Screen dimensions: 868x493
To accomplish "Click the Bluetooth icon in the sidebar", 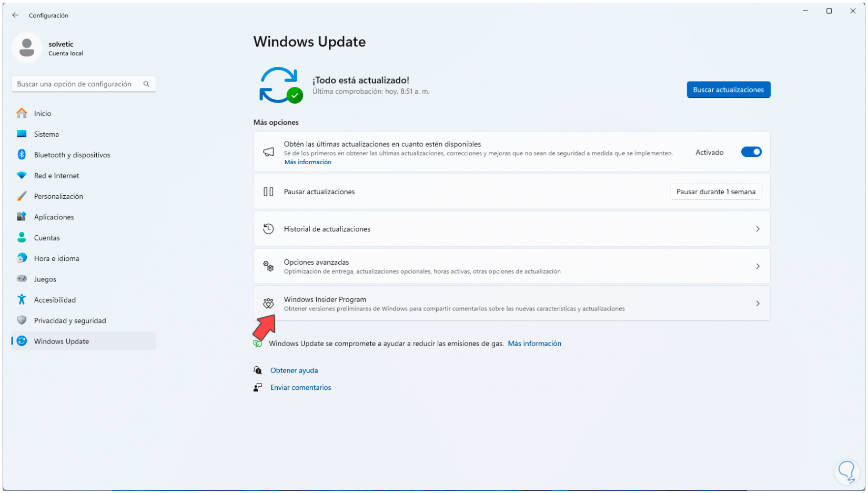I will tap(22, 155).
